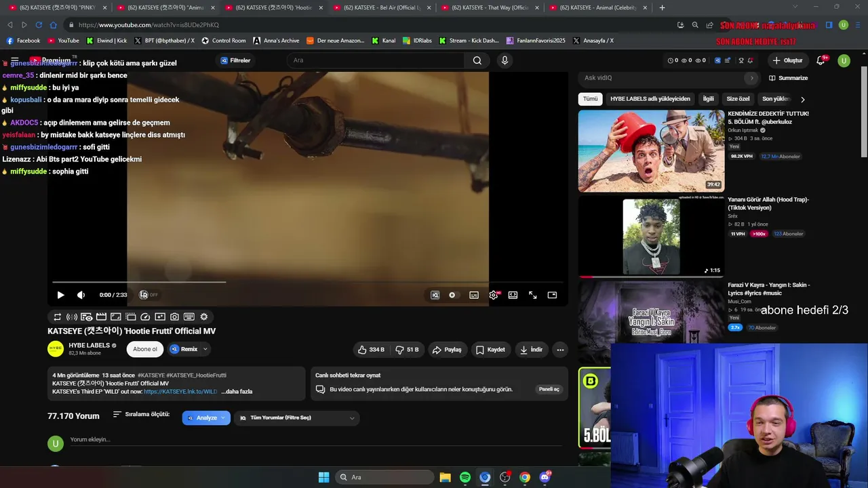Expand the Remix dropdown arrow
Image resolution: width=868 pixels, height=488 pixels.
coord(205,350)
